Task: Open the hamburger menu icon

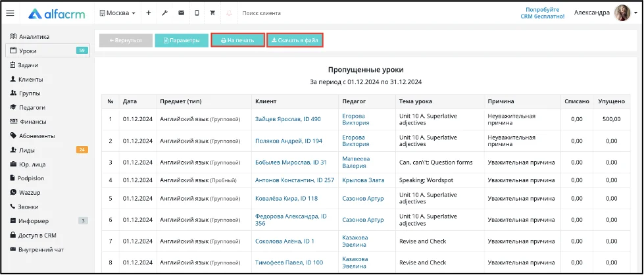Action: point(11,13)
